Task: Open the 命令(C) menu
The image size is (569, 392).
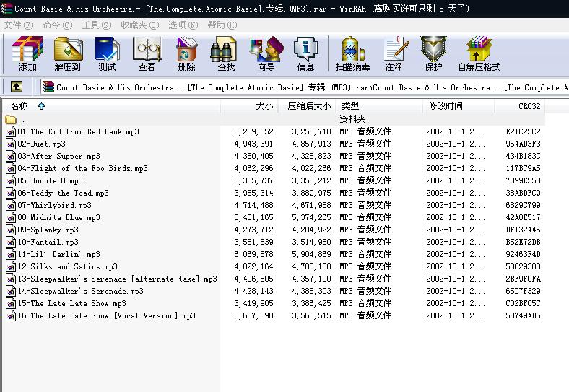Action: [58, 25]
